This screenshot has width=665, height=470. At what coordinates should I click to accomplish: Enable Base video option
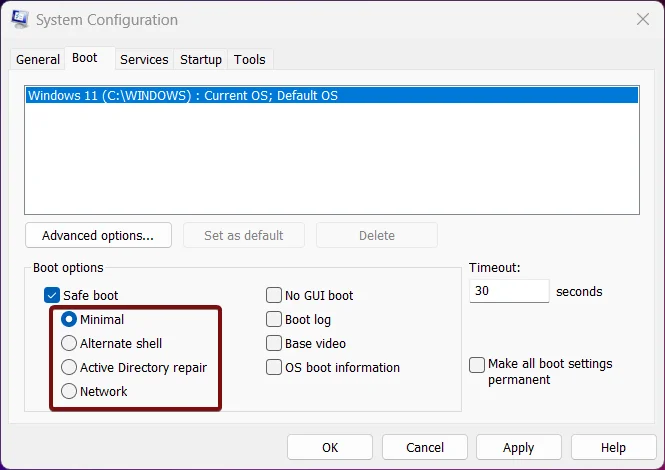pyautogui.click(x=274, y=343)
